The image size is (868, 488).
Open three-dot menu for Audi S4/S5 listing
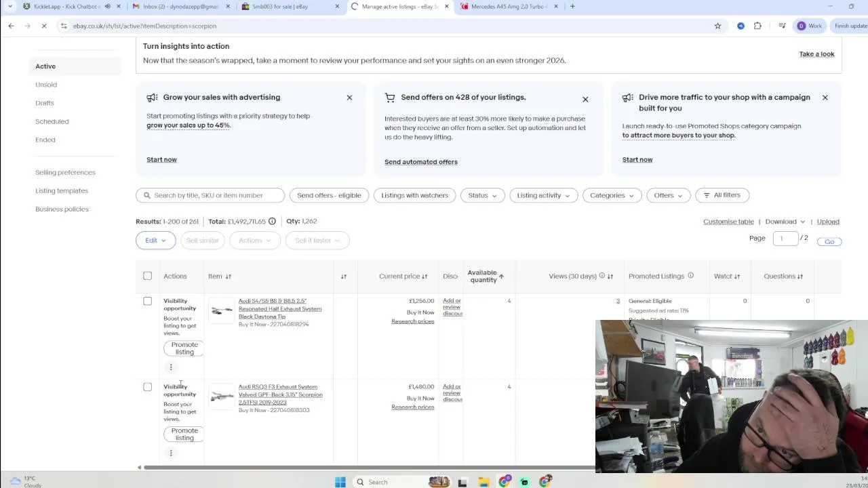tap(171, 367)
